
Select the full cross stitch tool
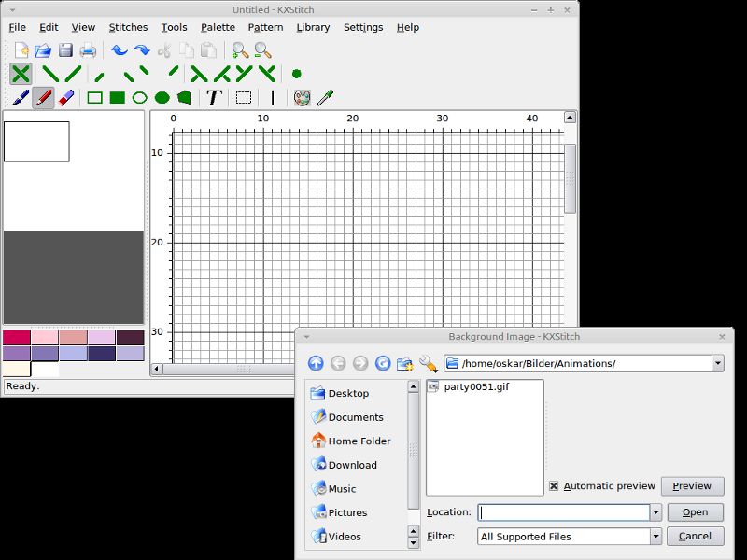point(21,74)
